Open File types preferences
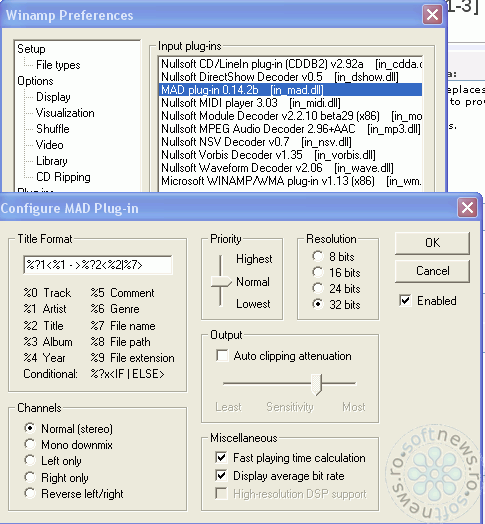The width and height of the screenshot is (485, 524). (58, 65)
